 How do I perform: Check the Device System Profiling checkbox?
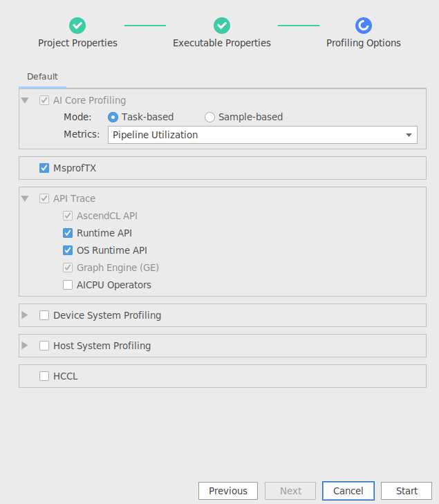44,315
